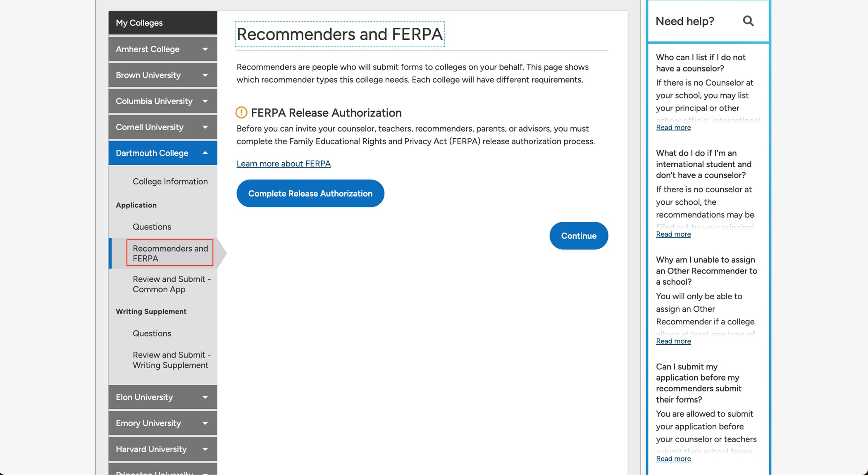Open Review and Submit - Writing Supplement
Viewport: 868px width, 475px height.
[x=172, y=360]
